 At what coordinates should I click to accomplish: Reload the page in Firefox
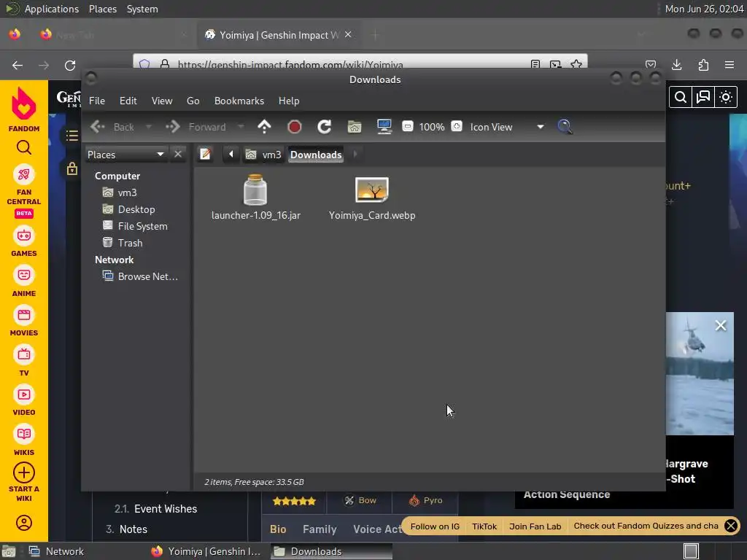click(70, 65)
